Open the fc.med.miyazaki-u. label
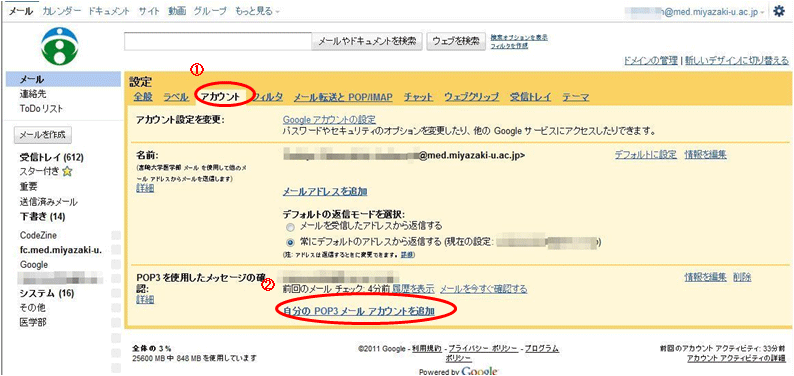 (x=61, y=249)
